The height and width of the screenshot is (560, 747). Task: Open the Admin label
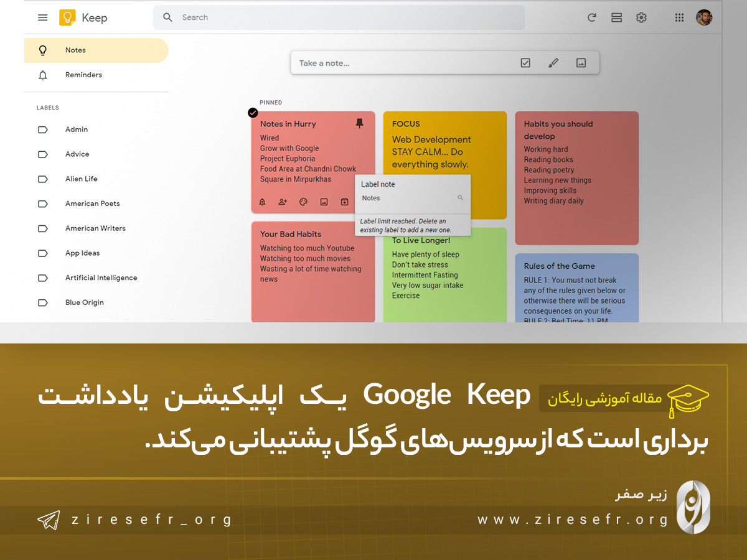(x=77, y=129)
